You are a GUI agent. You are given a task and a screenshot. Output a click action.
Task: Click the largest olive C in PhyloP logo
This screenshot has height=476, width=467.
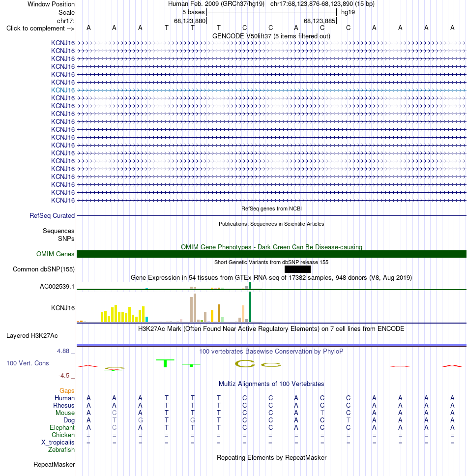(245, 363)
